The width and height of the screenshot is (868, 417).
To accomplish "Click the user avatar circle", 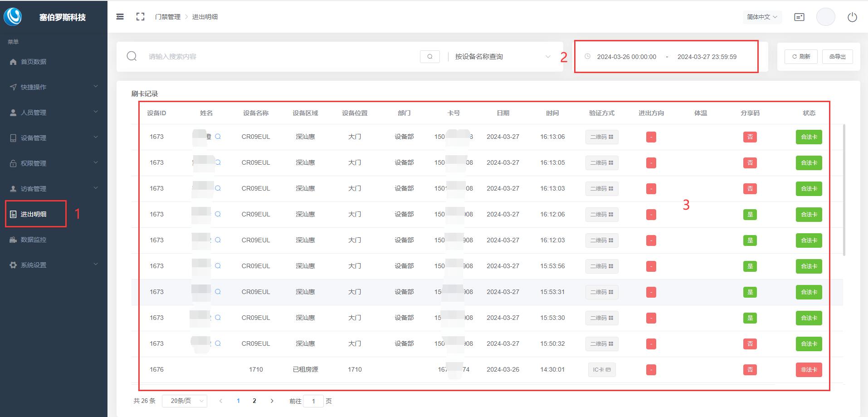I will tap(825, 17).
